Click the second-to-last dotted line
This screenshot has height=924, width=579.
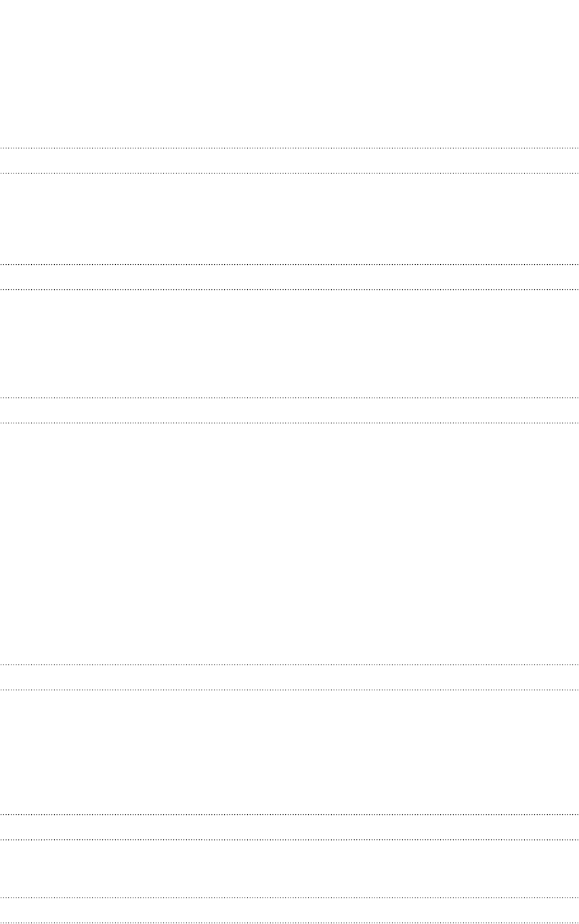(289, 898)
